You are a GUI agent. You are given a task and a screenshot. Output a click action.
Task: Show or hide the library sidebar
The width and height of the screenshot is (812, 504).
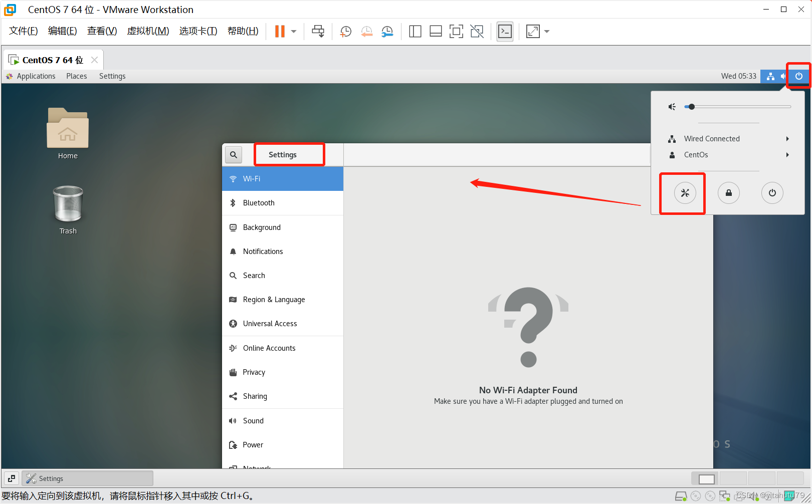click(x=415, y=32)
